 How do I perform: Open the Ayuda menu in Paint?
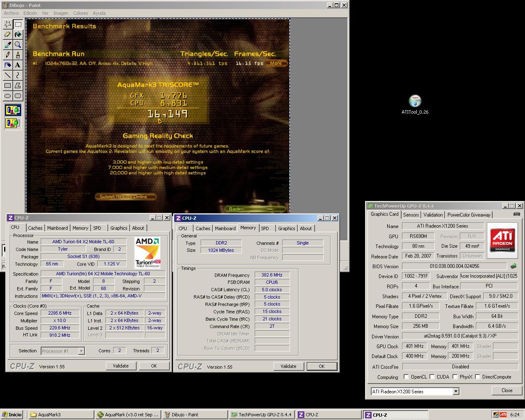coord(99,13)
